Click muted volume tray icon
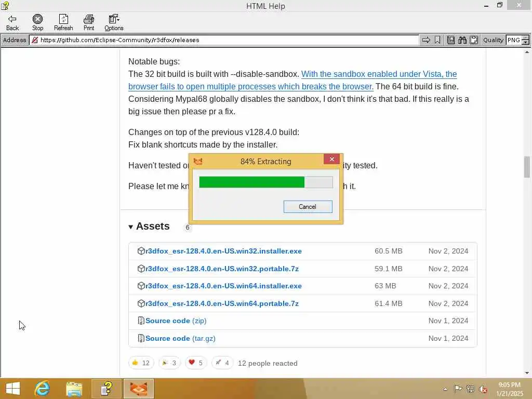Image resolution: width=532 pixels, height=399 pixels. 483,389
